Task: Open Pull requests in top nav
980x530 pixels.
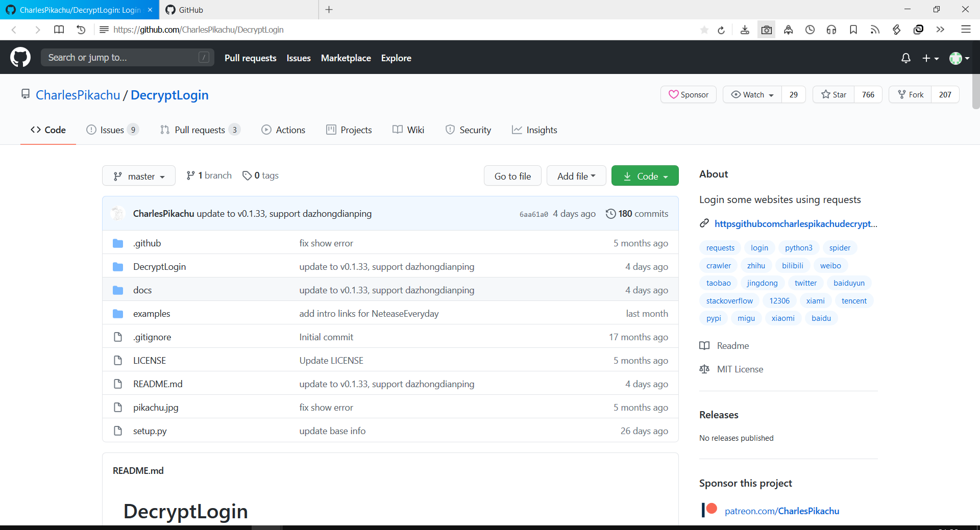Action: click(251, 58)
